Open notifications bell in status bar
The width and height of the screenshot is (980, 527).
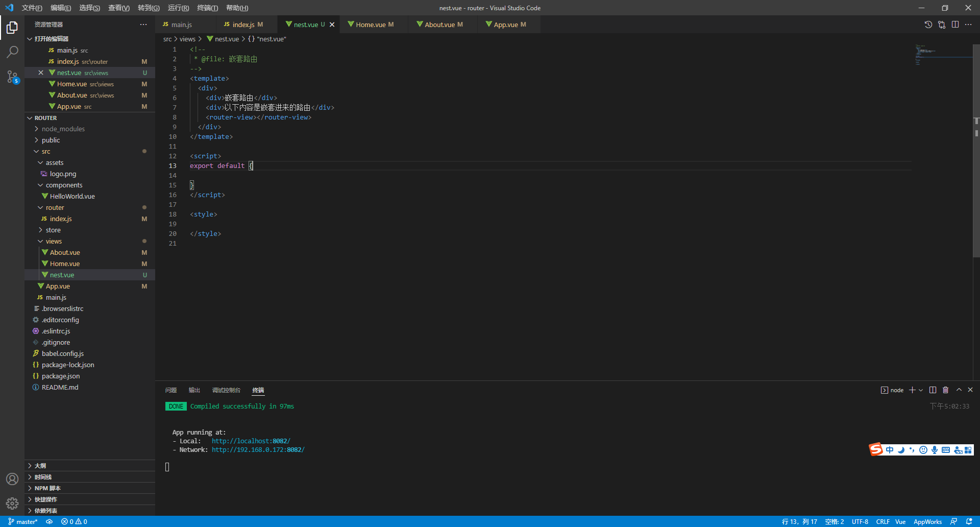[x=969, y=522]
